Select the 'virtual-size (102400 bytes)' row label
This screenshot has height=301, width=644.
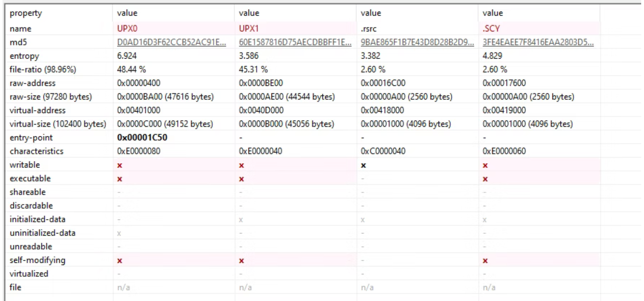(x=58, y=124)
